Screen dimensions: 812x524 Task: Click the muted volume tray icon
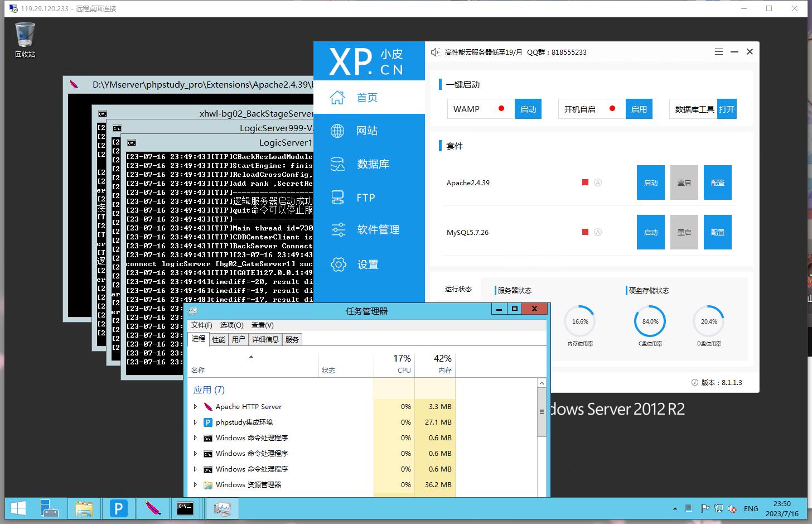pos(732,508)
